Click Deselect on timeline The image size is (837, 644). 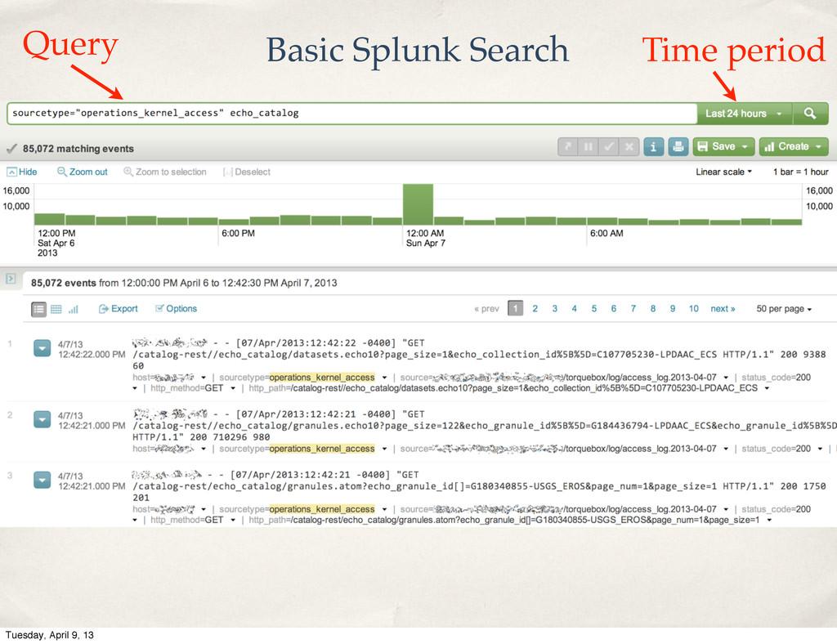(247, 172)
